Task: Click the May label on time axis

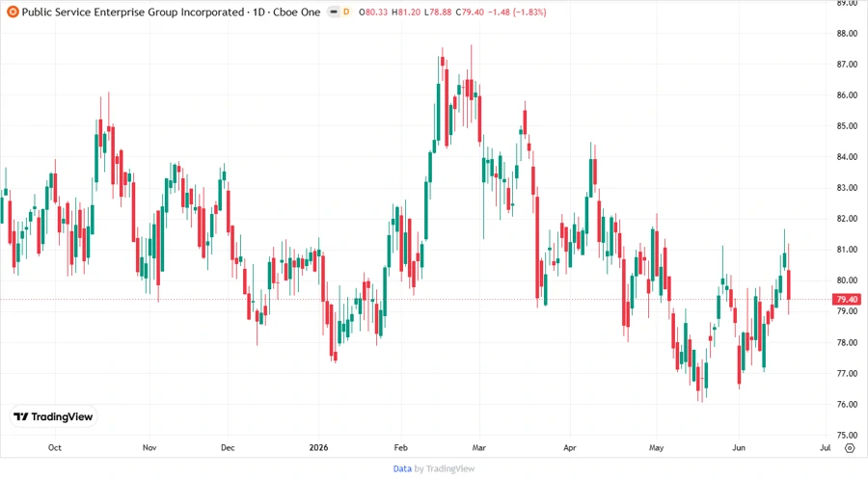Action: click(x=656, y=448)
